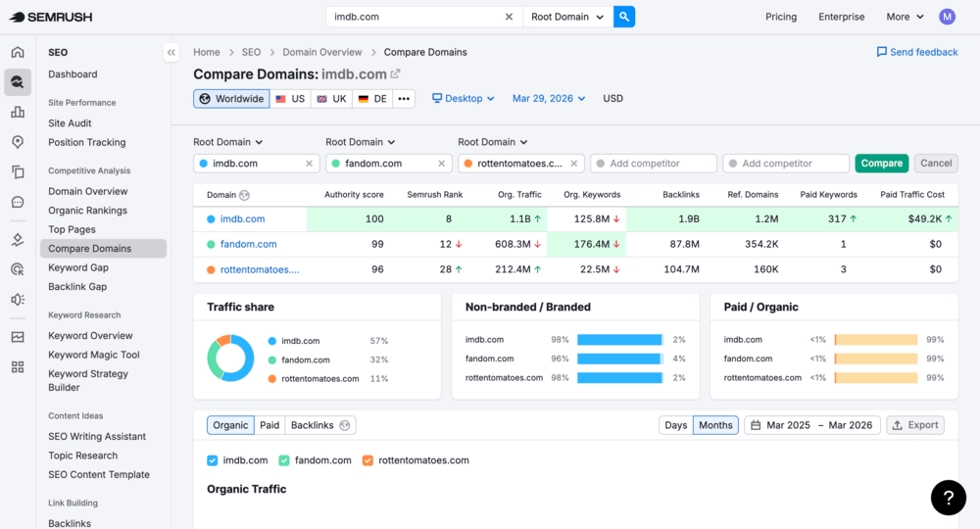Open Root Domain dropdown above imdb.com

(x=228, y=142)
